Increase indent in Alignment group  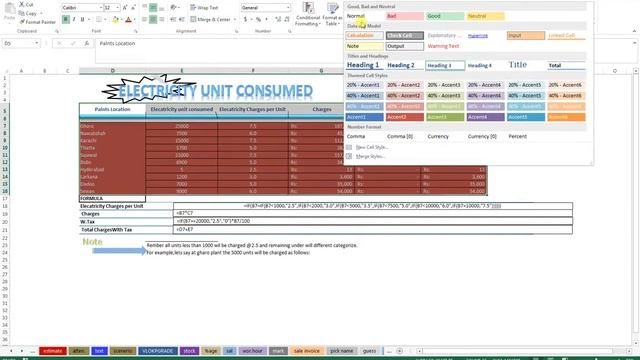pyautogui.click(x=182, y=19)
